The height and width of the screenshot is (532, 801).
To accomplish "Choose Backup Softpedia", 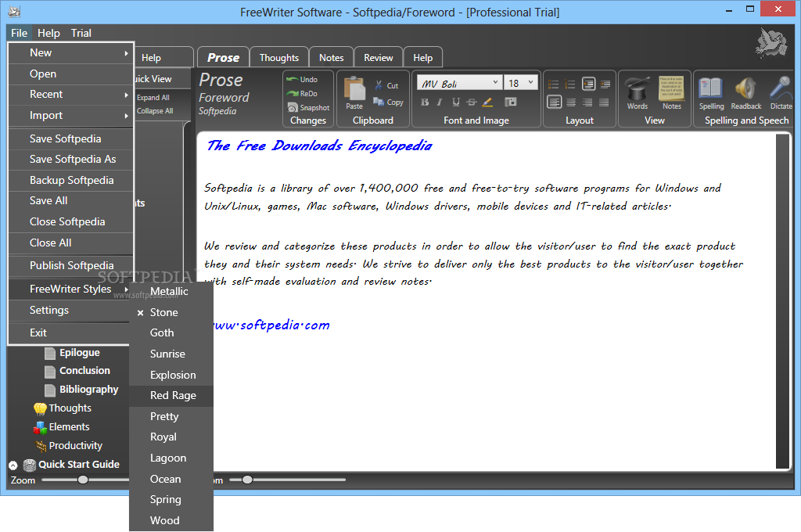I will (x=71, y=181).
